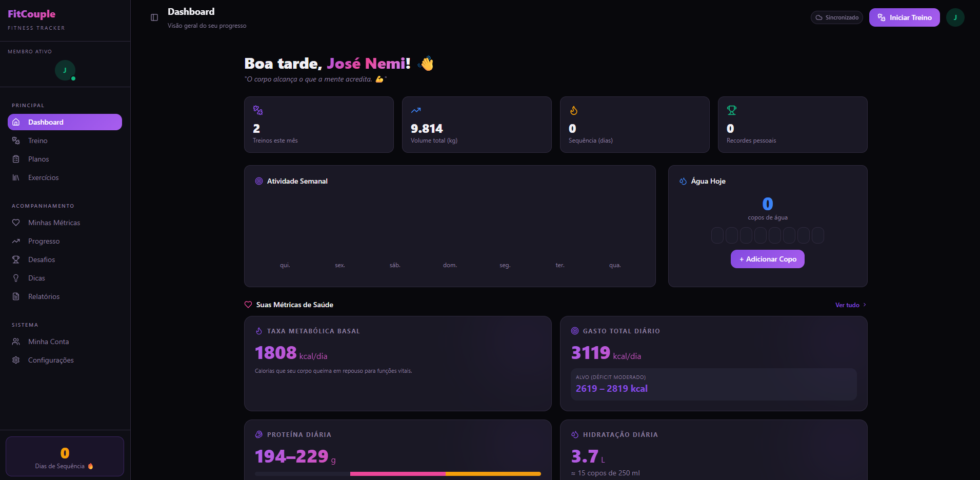Image resolution: width=980 pixels, height=480 pixels.
Task: Open Treino in the sidebar
Action: [65, 141]
